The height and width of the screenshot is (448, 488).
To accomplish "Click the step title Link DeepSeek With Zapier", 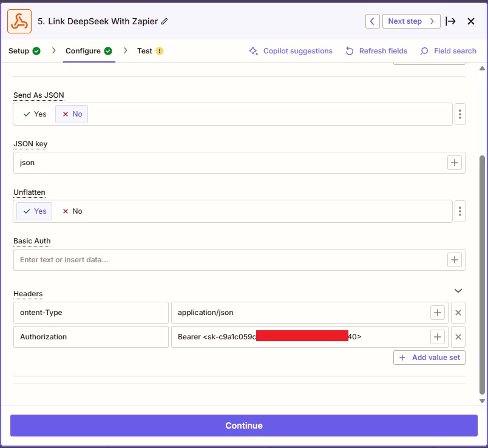I will coord(103,21).
